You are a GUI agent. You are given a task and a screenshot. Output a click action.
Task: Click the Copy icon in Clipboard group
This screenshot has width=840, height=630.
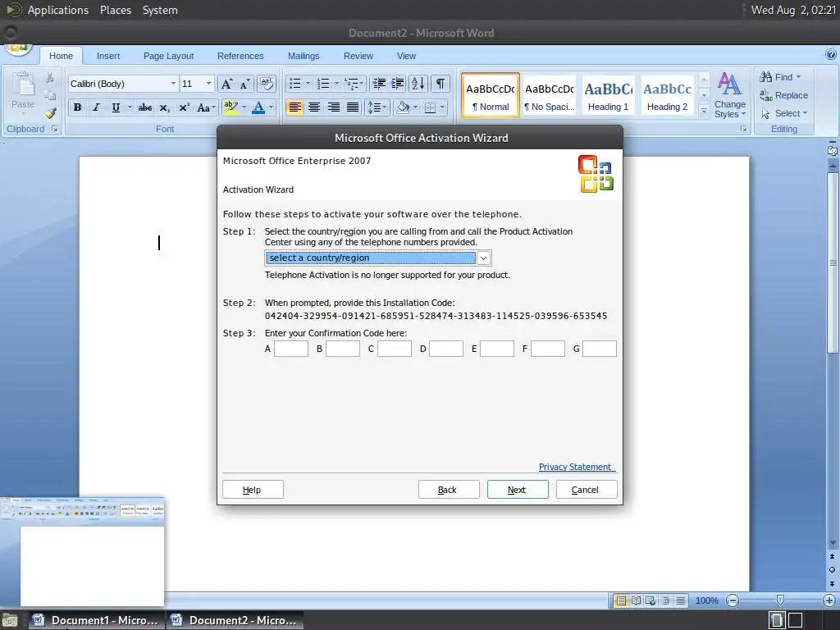pos(50,95)
